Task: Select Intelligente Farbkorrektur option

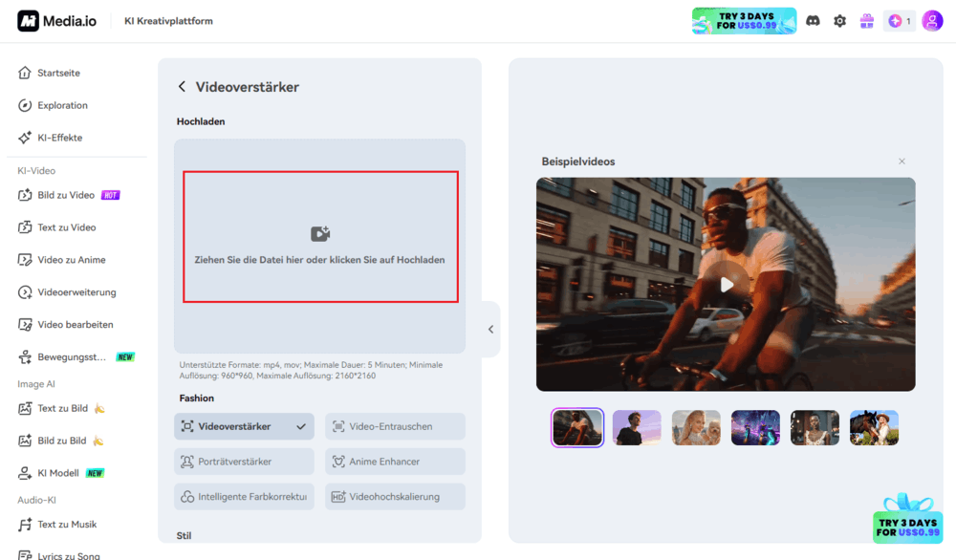Action: 244,497
